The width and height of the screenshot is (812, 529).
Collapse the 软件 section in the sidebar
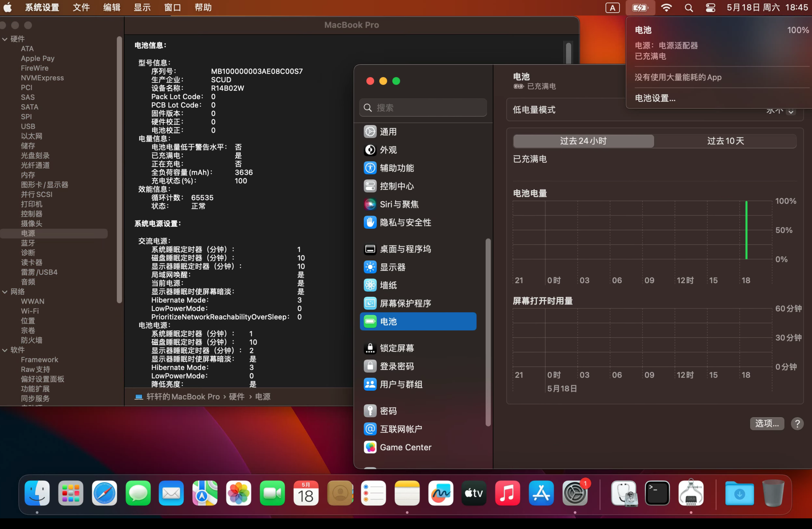click(5, 350)
